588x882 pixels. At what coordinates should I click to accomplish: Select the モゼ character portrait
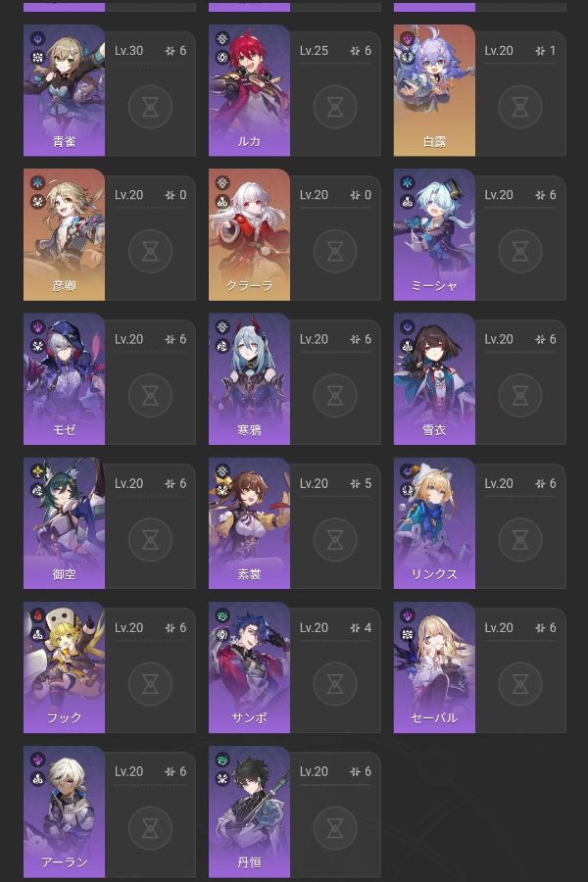pos(64,378)
